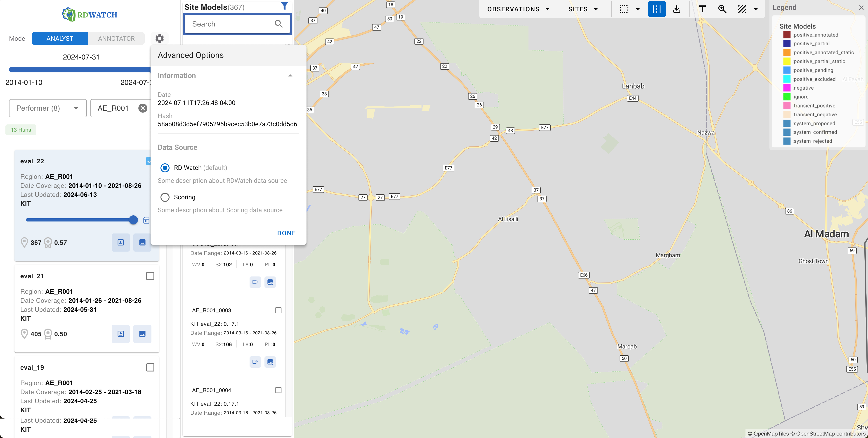Image resolution: width=868 pixels, height=438 pixels.
Task: Open hatch pattern dropdown arrow
Action: 756,9
